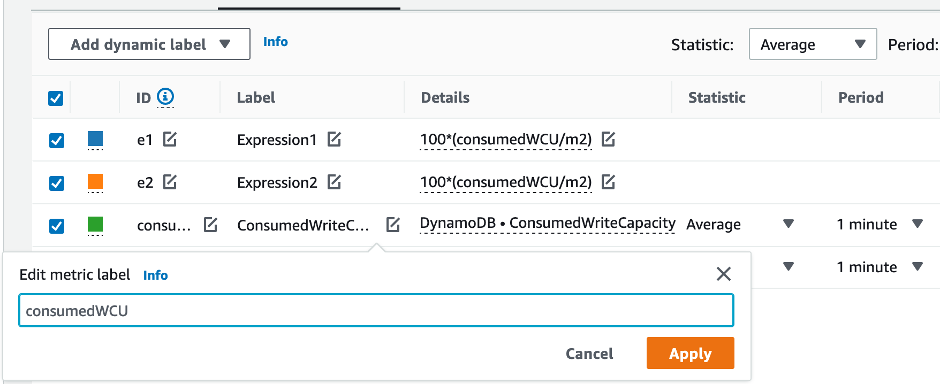Click the green color swatch

point(95,225)
